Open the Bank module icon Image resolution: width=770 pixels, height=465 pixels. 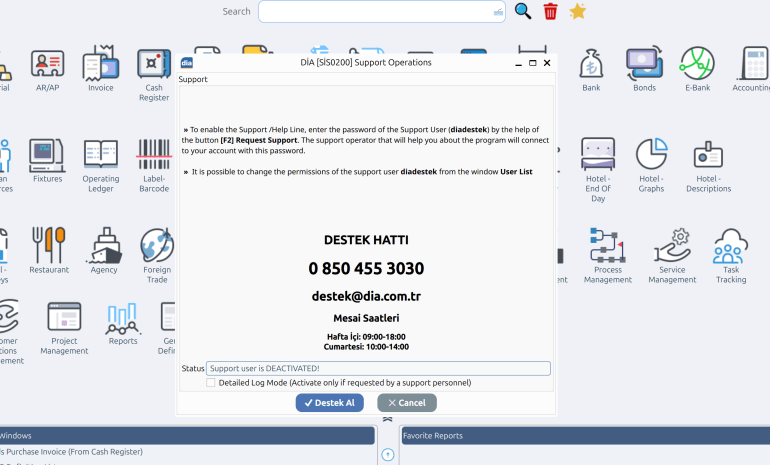[x=591, y=64]
